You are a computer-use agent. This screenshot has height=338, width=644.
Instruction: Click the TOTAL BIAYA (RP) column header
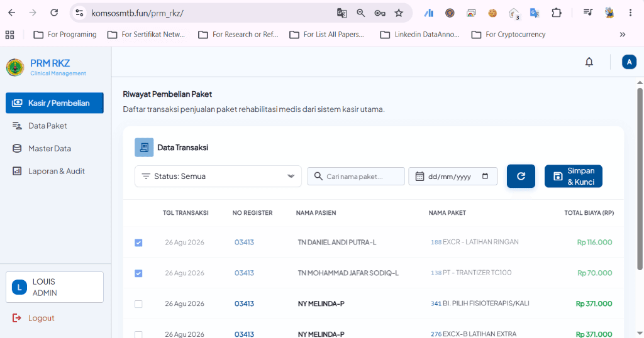589,213
